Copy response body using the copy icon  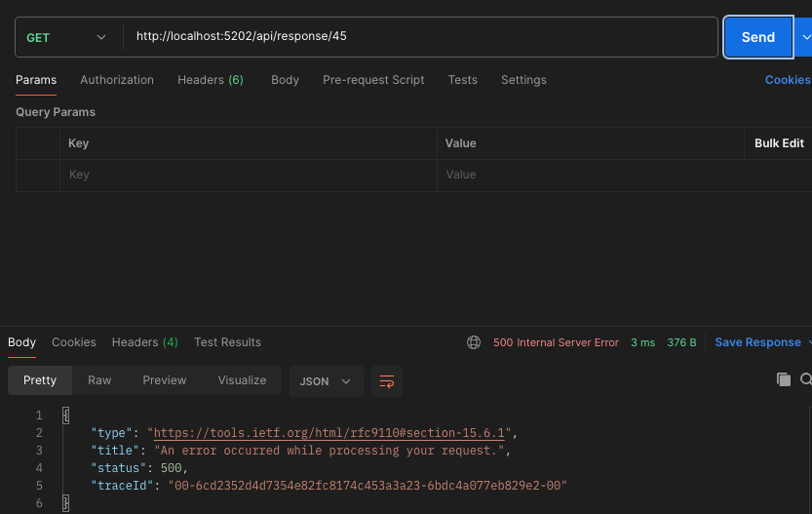tap(783, 380)
